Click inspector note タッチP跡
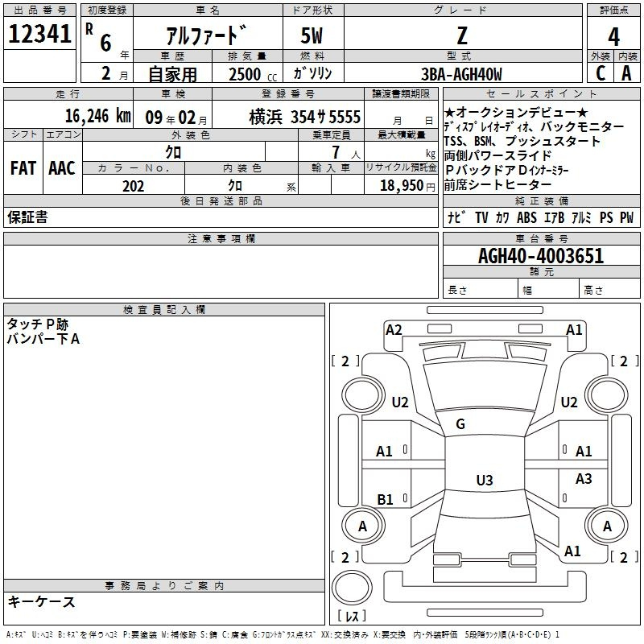The image size is (644, 644). point(38,324)
